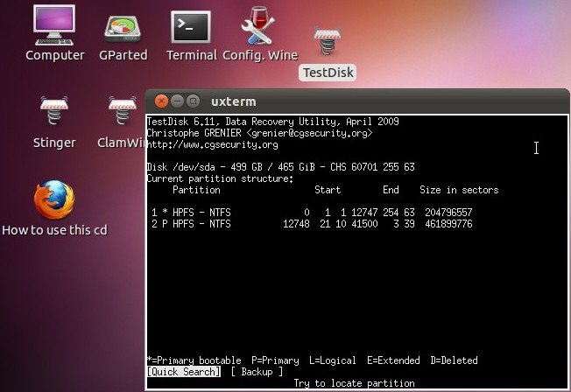Click the GParted icon label
Screen dimensions: 571x392
click(123, 55)
